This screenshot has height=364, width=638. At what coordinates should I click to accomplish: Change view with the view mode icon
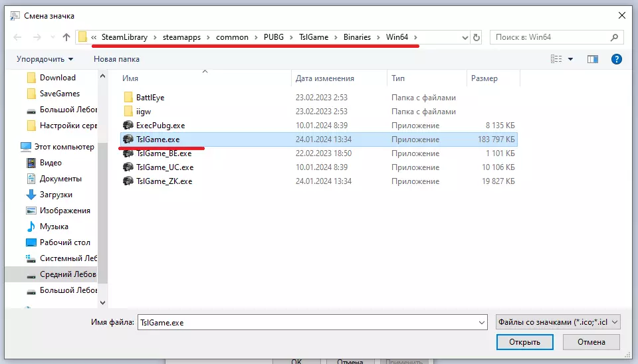tap(556, 59)
